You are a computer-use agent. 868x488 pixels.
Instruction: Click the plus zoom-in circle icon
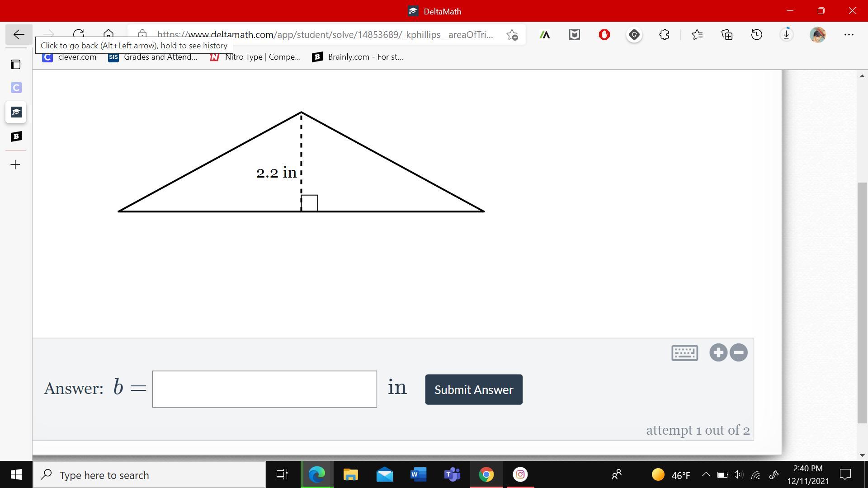point(718,352)
